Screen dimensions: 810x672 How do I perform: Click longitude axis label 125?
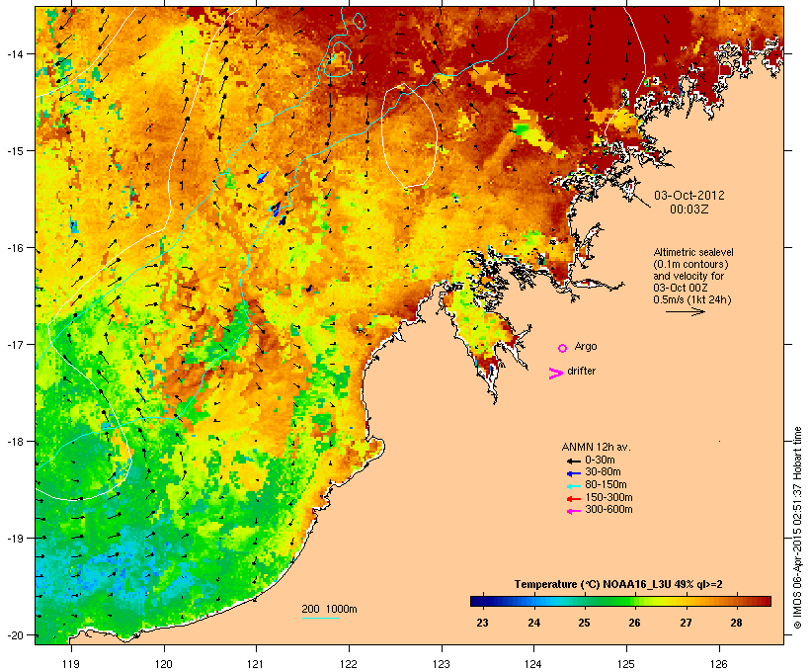point(626,664)
